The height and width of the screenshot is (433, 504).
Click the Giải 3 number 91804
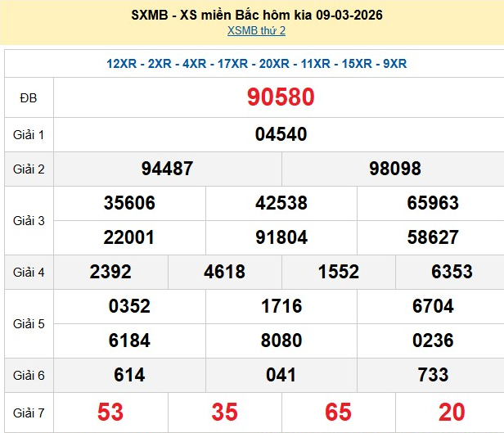(281, 237)
